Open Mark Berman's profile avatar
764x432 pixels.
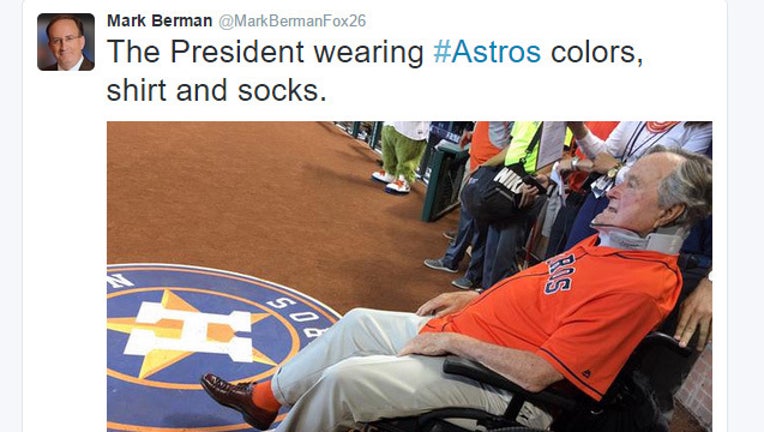[x=66, y=42]
